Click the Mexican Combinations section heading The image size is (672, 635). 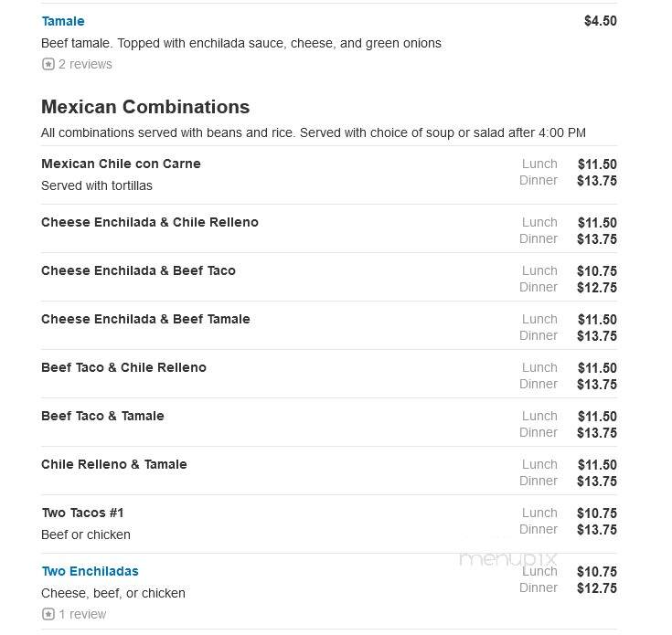click(145, 107)
